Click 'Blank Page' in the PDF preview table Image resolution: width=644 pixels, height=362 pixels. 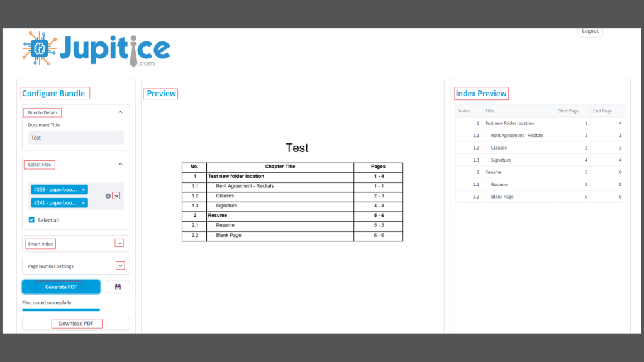(229, 235)
